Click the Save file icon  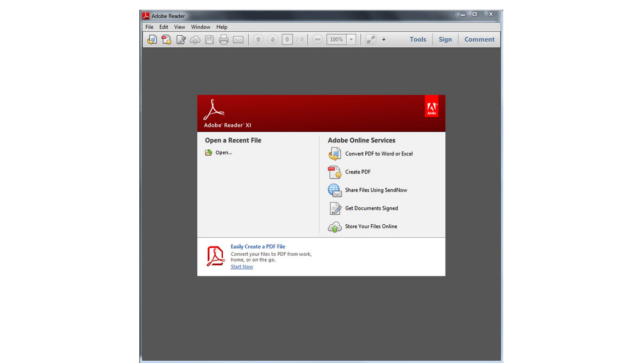(x=209, y=39)
